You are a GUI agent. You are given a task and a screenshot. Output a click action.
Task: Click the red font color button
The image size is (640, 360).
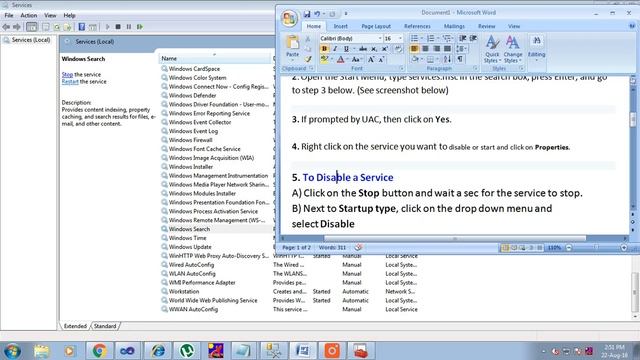(x=340, y=60)
